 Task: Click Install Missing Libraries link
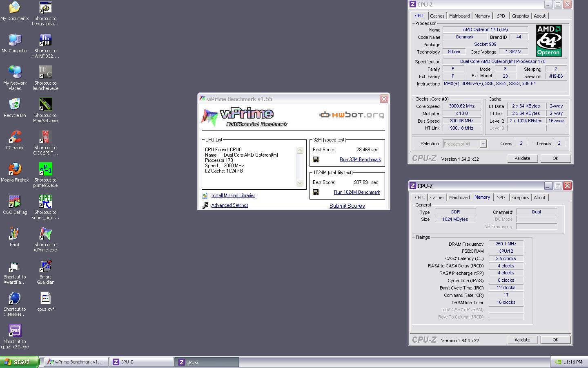tap(233, 195)
